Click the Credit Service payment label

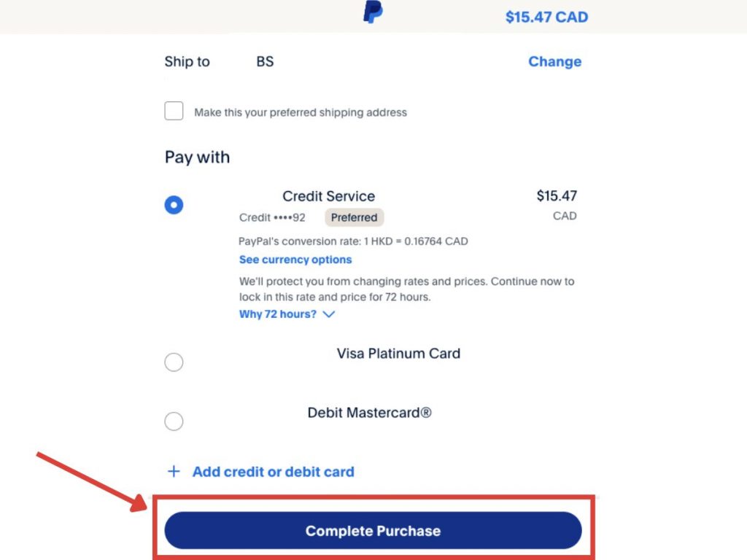click(328, 196)
